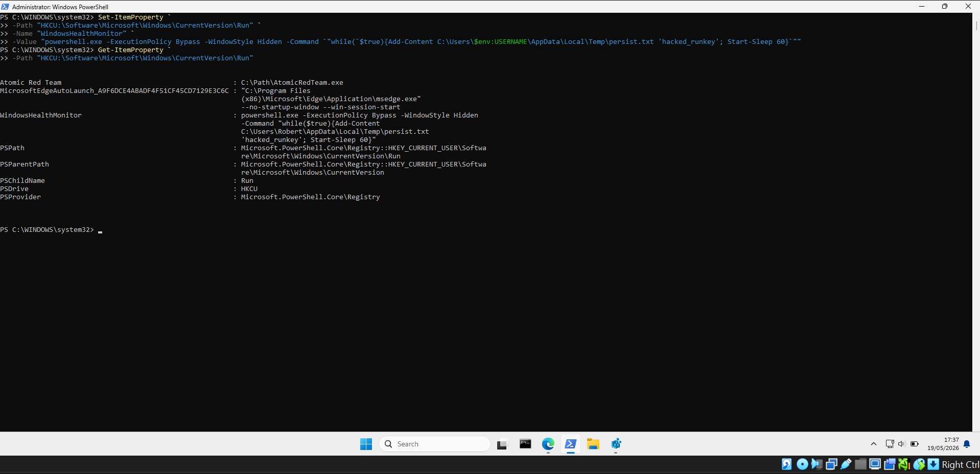Click the VirtualBox keyboard capture arrow icon
Screen dimensions: 980x474
pyautogui.click(x=934, y=464)
